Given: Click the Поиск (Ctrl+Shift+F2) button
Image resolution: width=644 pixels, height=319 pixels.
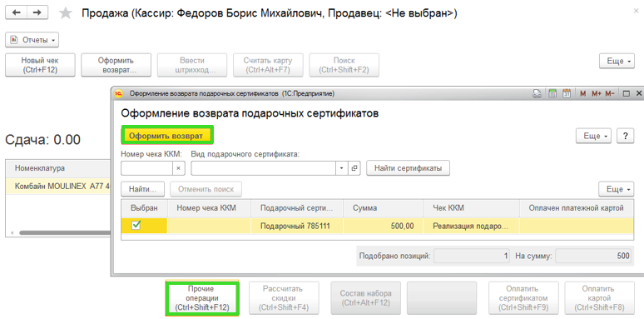Looking at the screenshot, I should click(344, 65).
